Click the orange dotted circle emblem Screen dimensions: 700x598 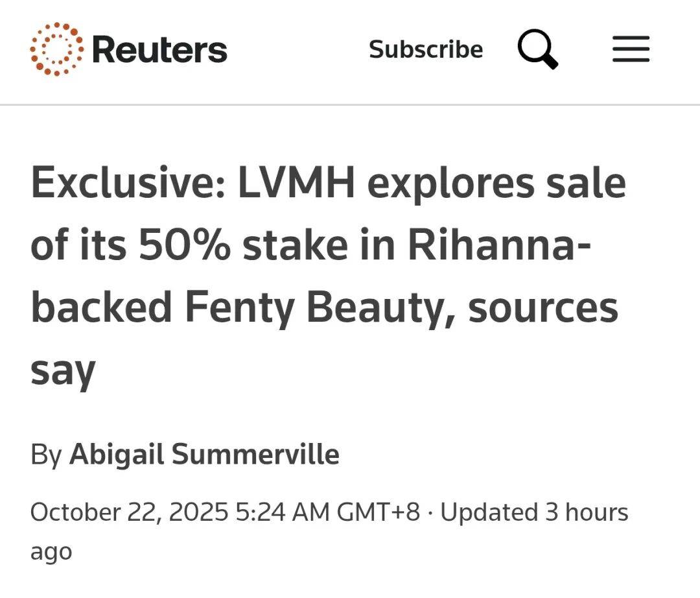pos(55,47)
